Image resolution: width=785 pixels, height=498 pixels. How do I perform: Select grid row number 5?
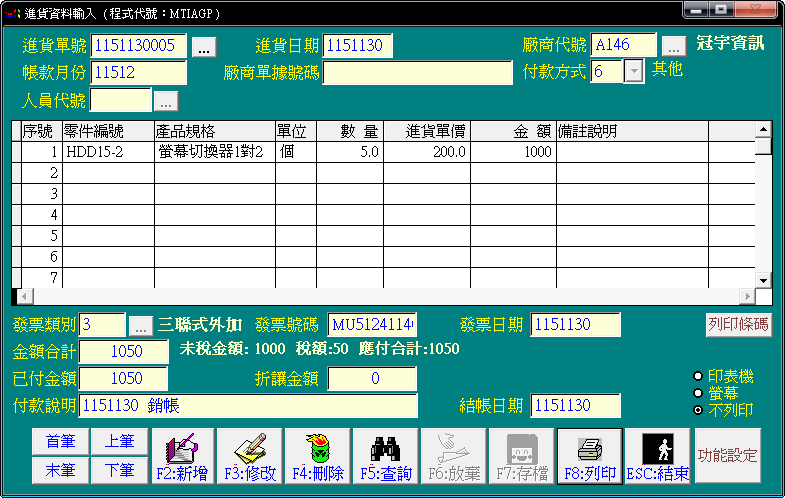click(42, 236)
